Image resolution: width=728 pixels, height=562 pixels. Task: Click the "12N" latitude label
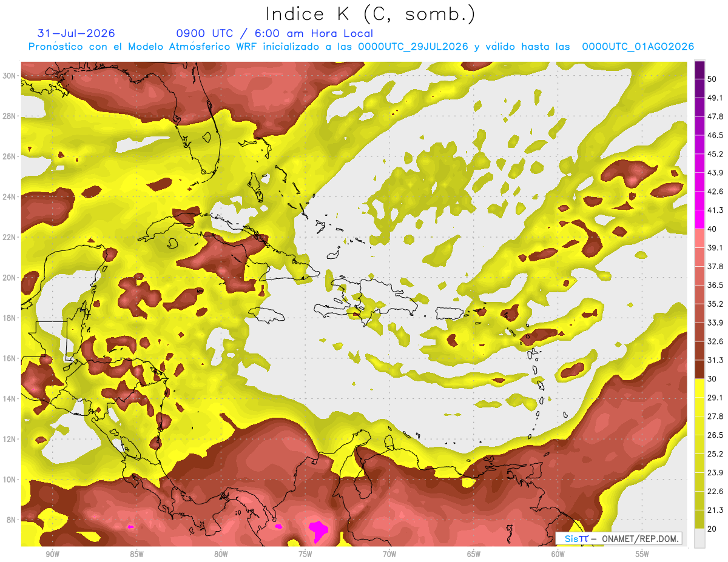click(x=9, y=439)
